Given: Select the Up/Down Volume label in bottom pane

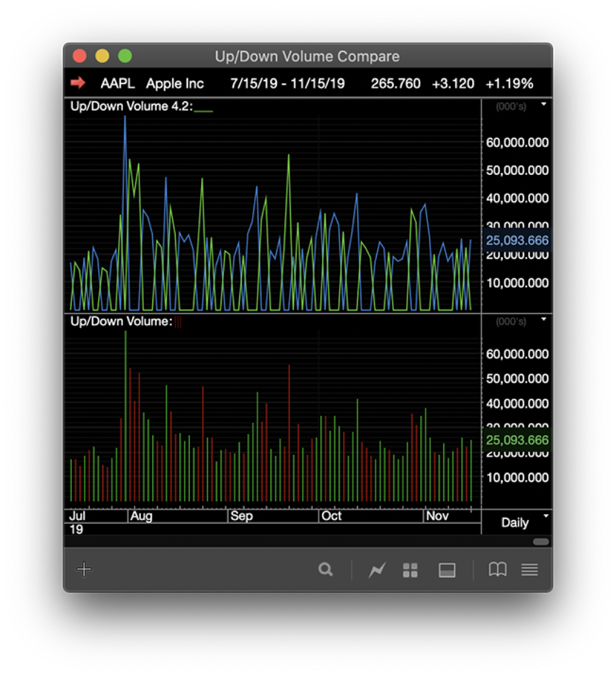Looking at the screenshot, I should coord(119,321).
